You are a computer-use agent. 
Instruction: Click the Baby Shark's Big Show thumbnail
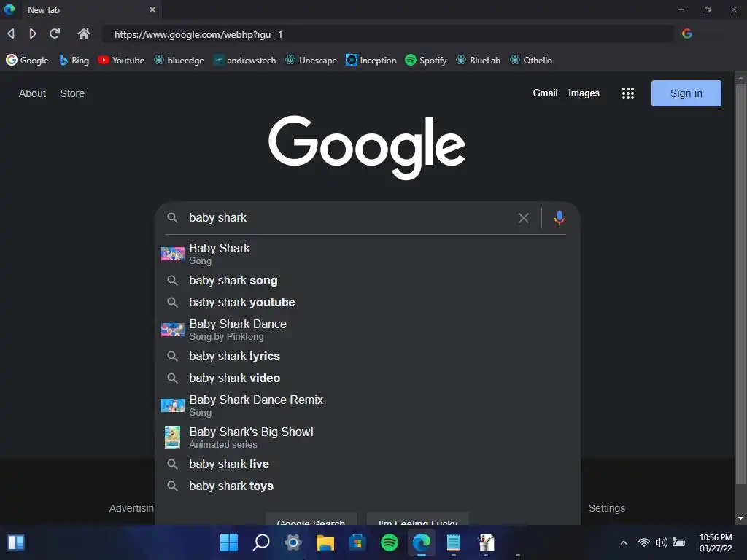[x=172, y=437]
